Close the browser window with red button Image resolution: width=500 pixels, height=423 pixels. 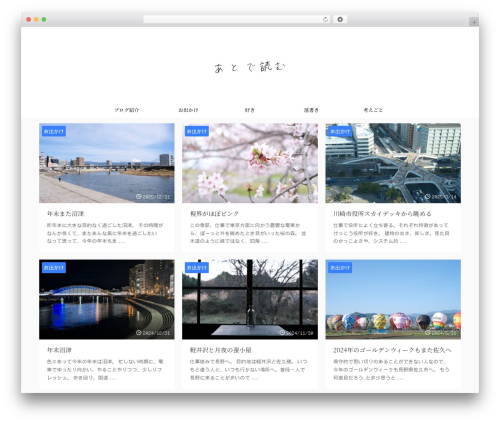click(x=29, y=20)
